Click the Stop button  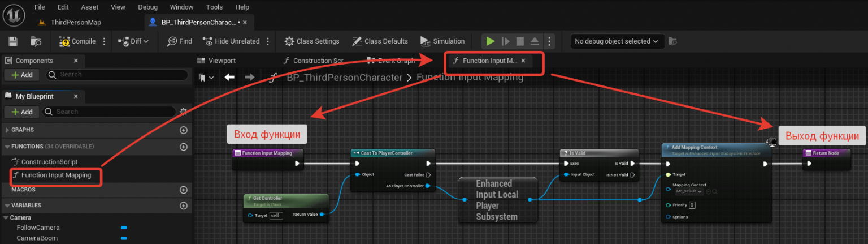click(x=520, y=41)
